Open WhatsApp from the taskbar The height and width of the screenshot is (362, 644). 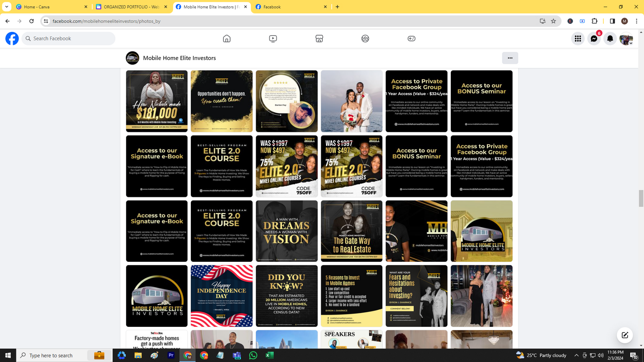pyautogui.click(x=253, y=355)
